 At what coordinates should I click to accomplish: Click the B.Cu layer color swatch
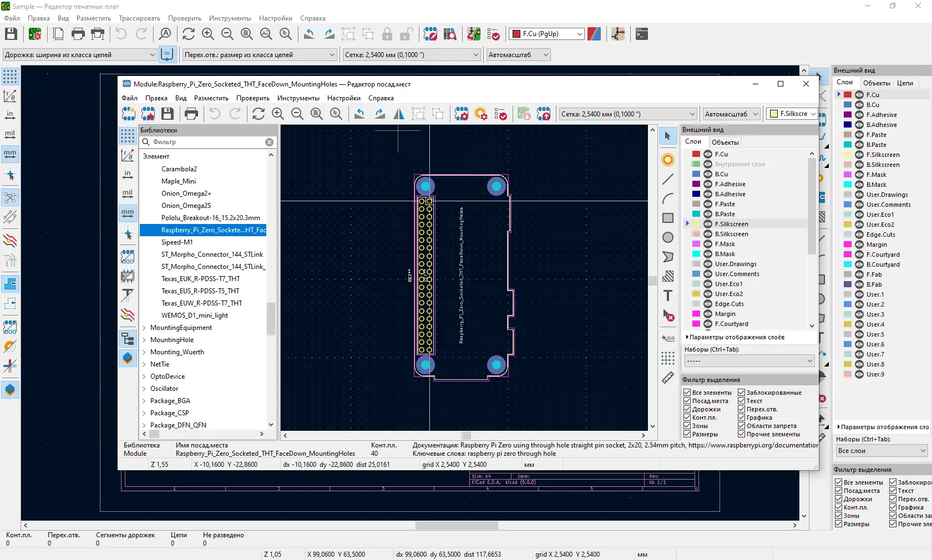696,174
